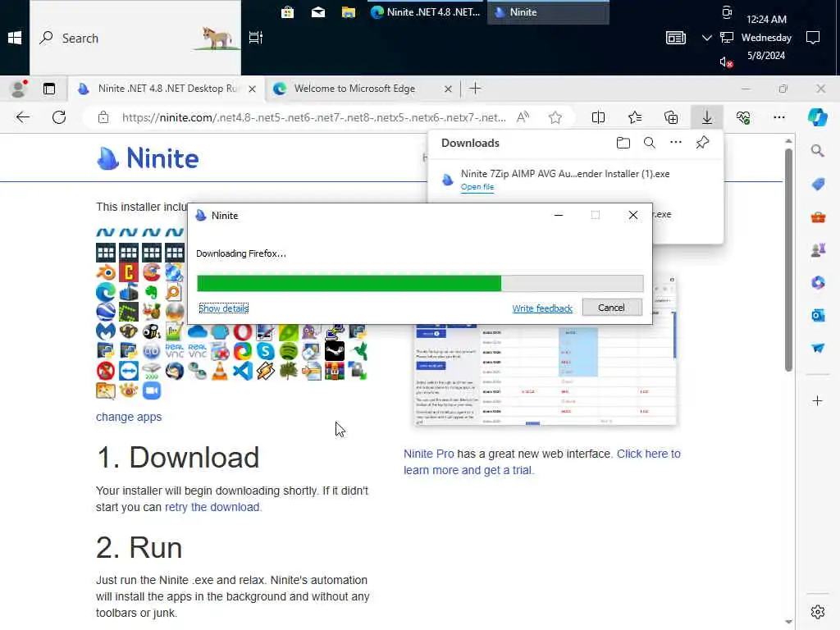Switch to Welcome to Microsoft Edge tab
This screenshot has height=630, width=840.
(x=354, y=89)
